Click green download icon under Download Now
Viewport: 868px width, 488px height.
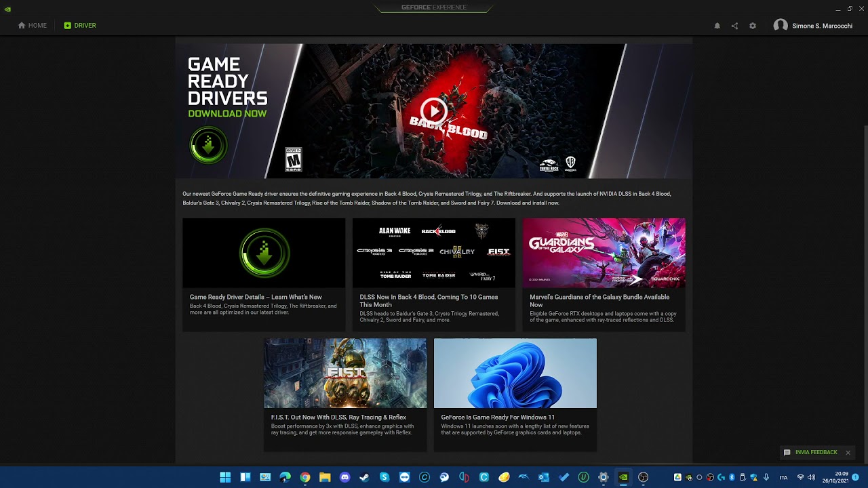[208, 145]
